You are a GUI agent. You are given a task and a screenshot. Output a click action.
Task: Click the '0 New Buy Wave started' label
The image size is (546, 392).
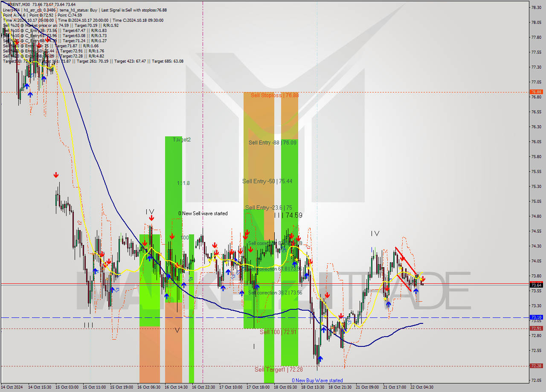coord(317,380)
